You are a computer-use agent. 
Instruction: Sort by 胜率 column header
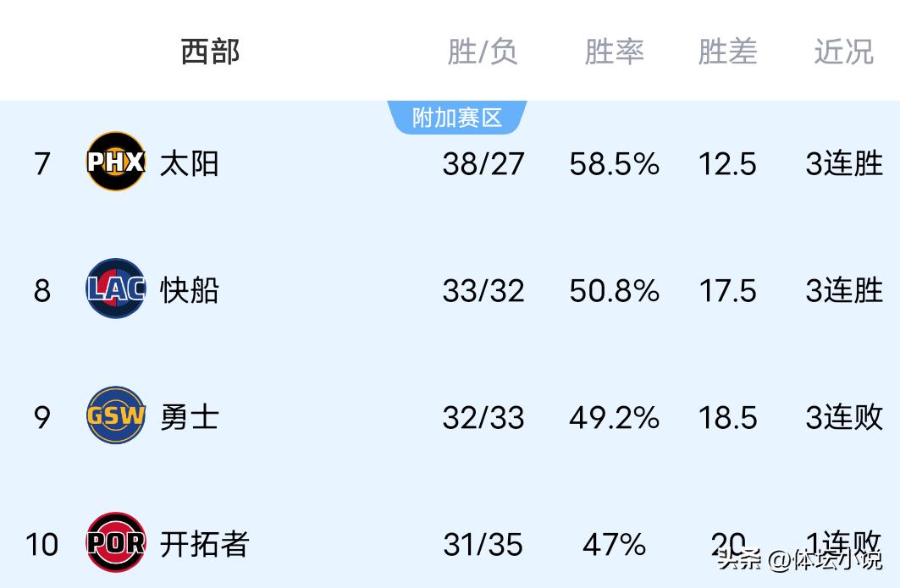click(614, 52)
